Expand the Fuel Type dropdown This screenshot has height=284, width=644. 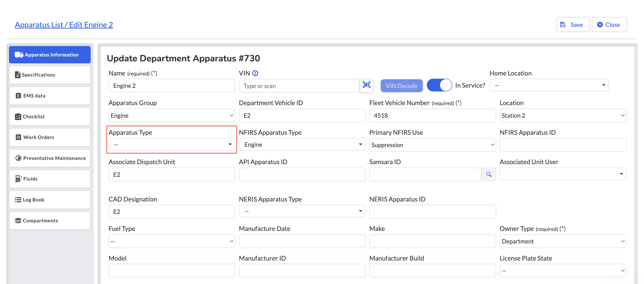(x=172, y=241)
